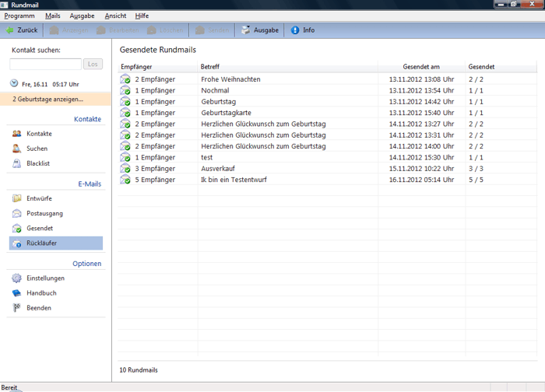Click sent-mail icon in Nochmal row
The image size is (545, 392).
tap(125, 90)
